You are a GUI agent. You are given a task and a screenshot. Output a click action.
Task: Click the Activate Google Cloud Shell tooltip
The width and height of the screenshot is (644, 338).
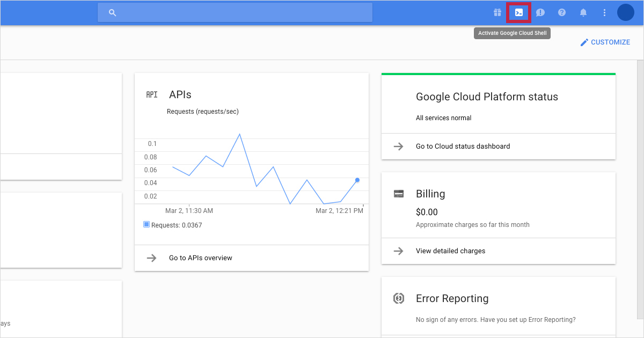[513, 33]
